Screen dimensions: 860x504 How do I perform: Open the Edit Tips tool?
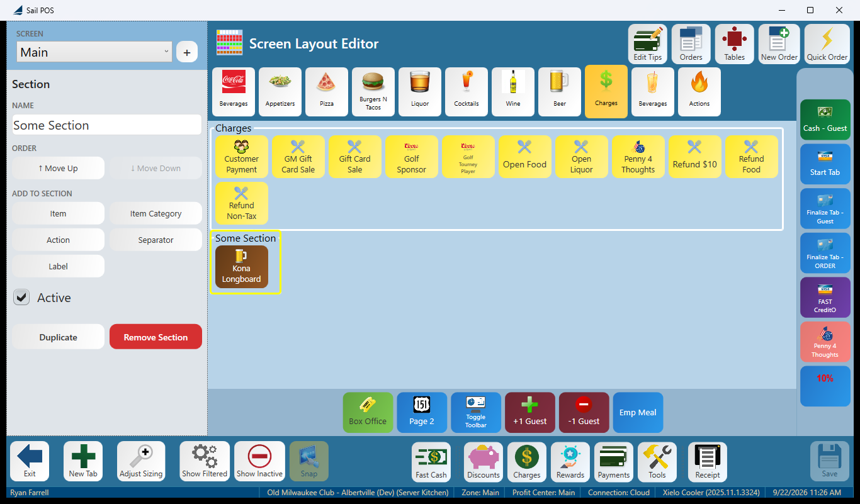tap(647, 44)
